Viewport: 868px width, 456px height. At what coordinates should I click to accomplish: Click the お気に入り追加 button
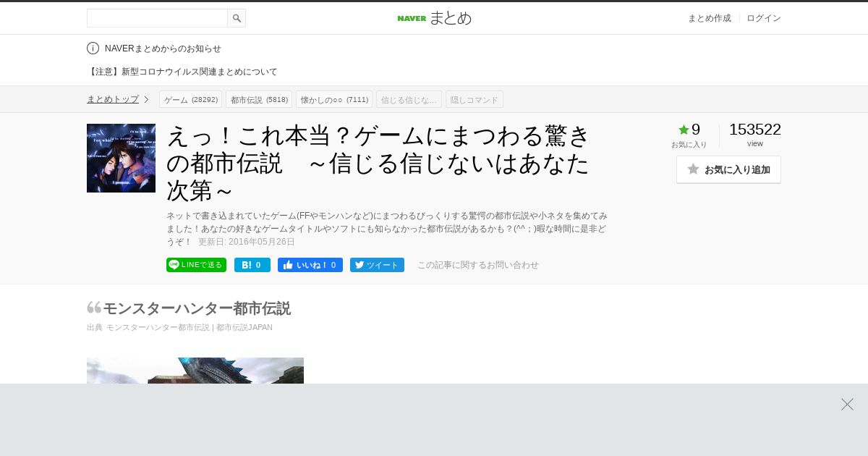728,169
